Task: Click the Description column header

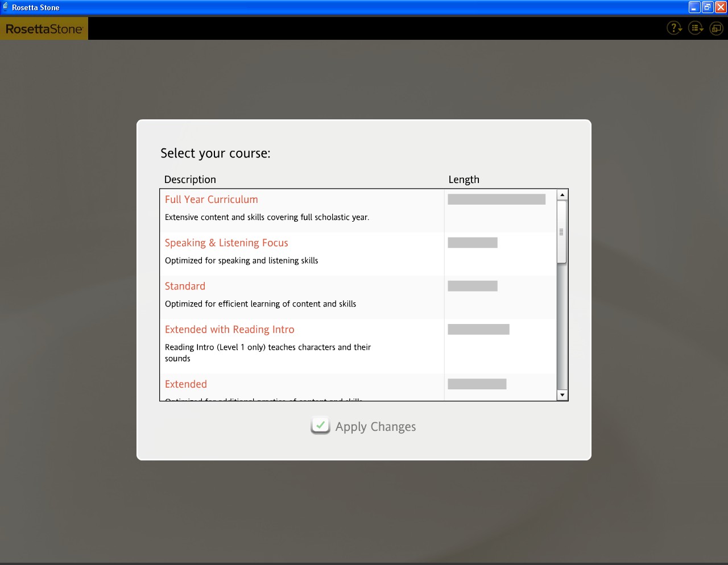Action: 190,180
